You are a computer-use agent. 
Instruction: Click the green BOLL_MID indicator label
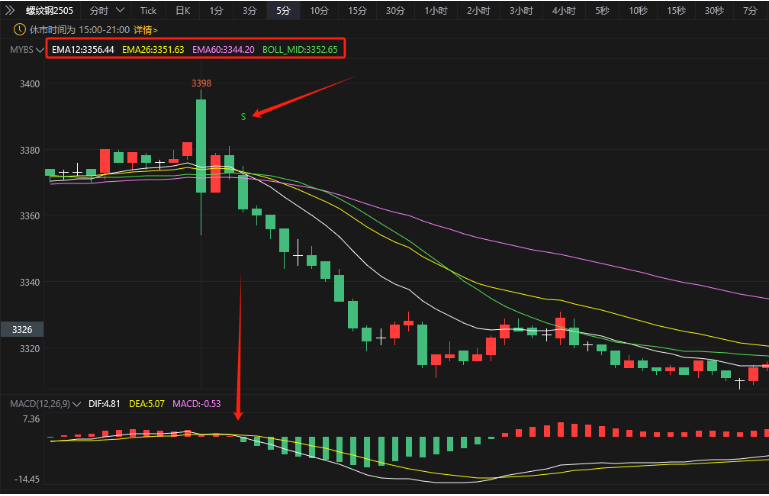(x=300, y=49)
